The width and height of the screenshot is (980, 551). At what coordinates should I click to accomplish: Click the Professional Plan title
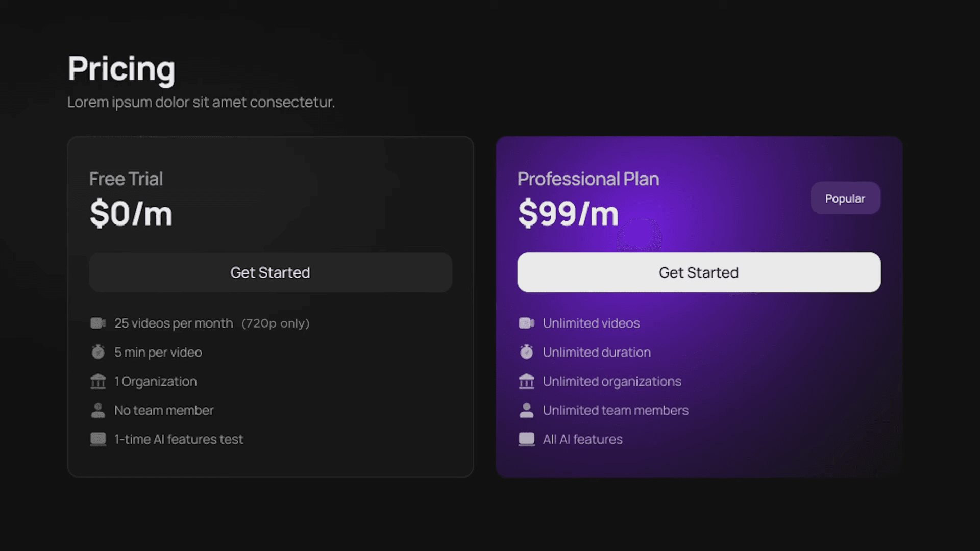click(x=588, y=179)
